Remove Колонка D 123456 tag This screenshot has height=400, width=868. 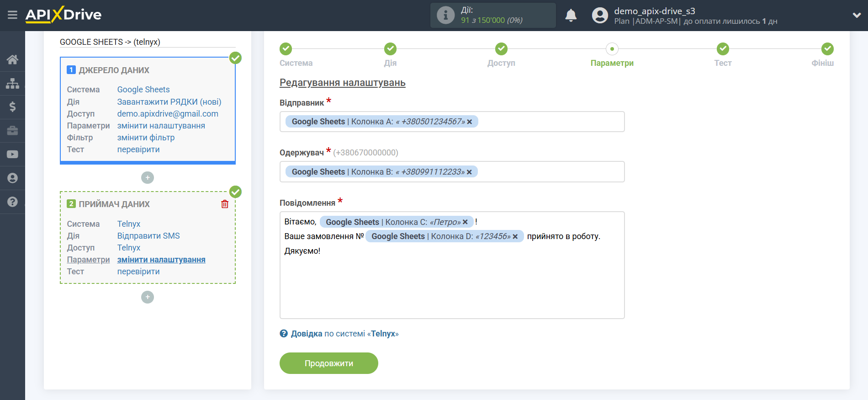click(x=515, y=237)
